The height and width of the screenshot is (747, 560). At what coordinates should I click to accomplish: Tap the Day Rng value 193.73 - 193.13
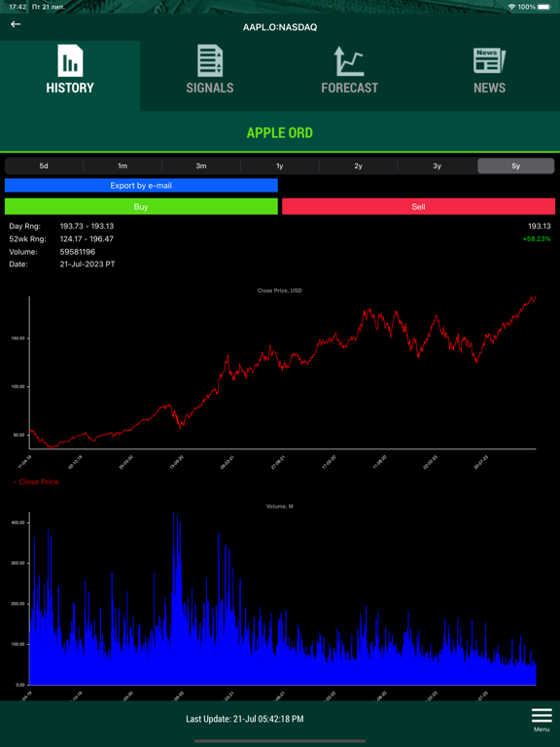(x=87, y=226)
